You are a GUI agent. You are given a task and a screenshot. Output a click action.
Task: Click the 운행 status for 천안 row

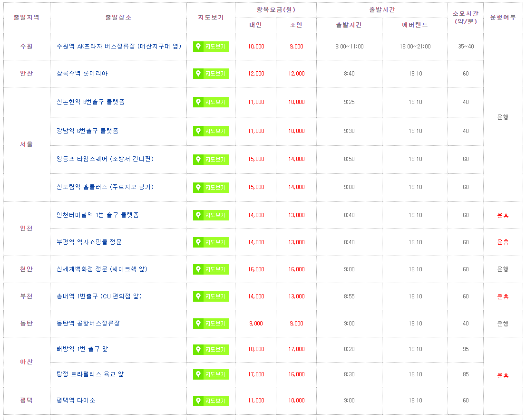[503, 269]
